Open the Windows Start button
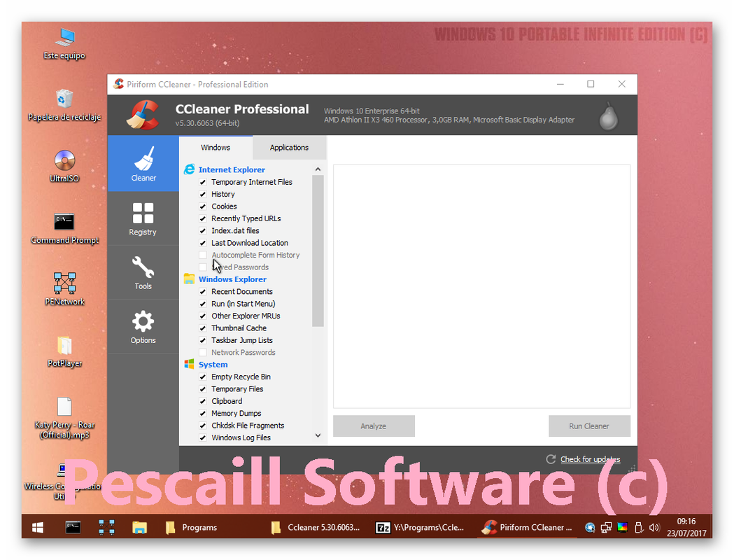 pos(38,528)
